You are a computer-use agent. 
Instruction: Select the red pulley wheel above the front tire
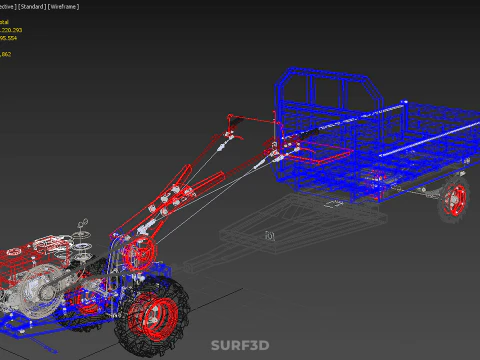point(139,253)
